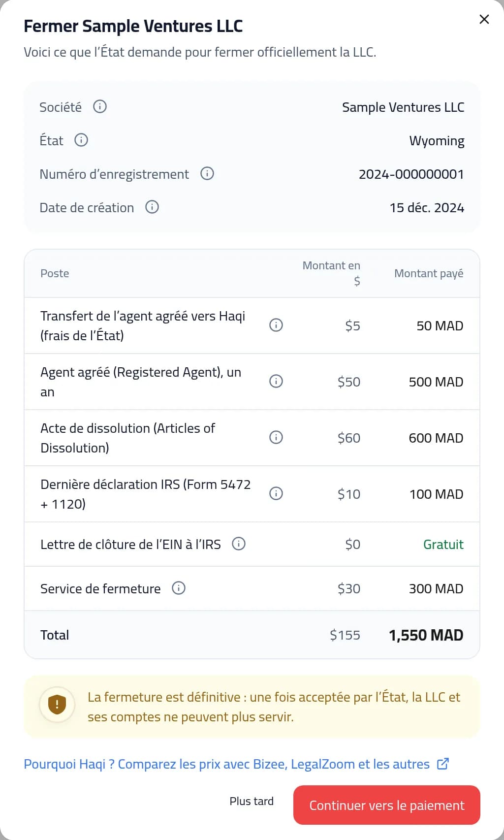The image size is (504, 840).
Task: Click the Poste column header
Action: (x=55, y=273)
